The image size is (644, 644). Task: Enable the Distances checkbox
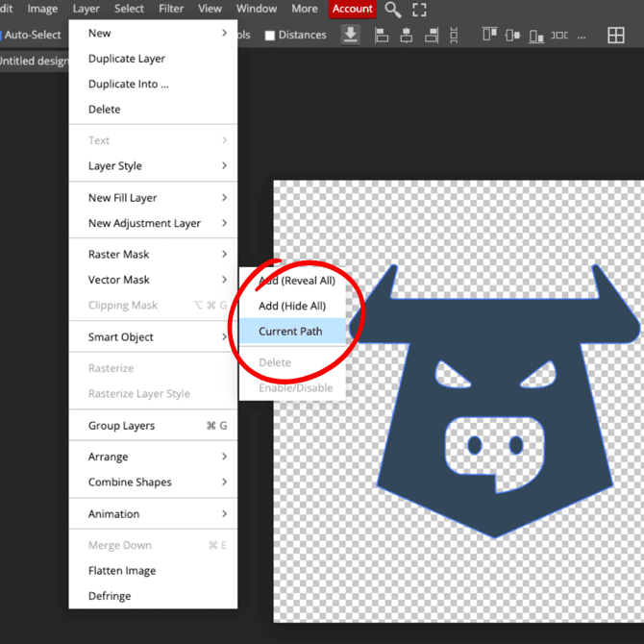click(270, 36)
